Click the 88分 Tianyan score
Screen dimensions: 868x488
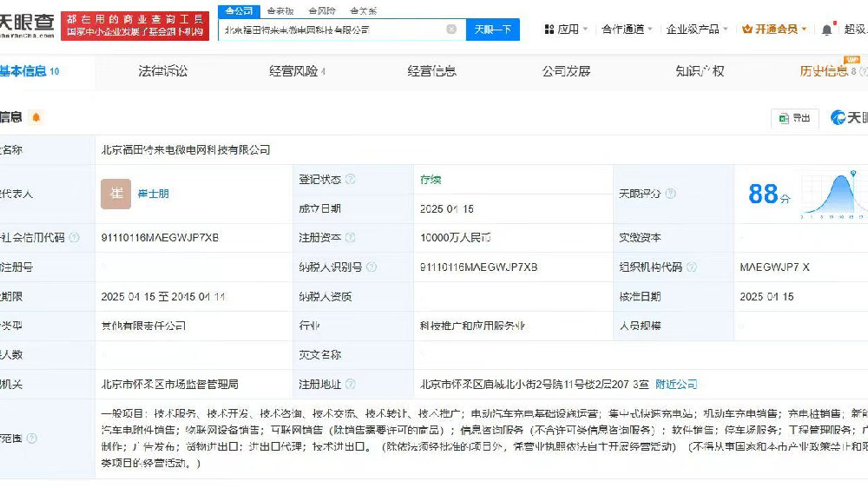click(769, 194)
